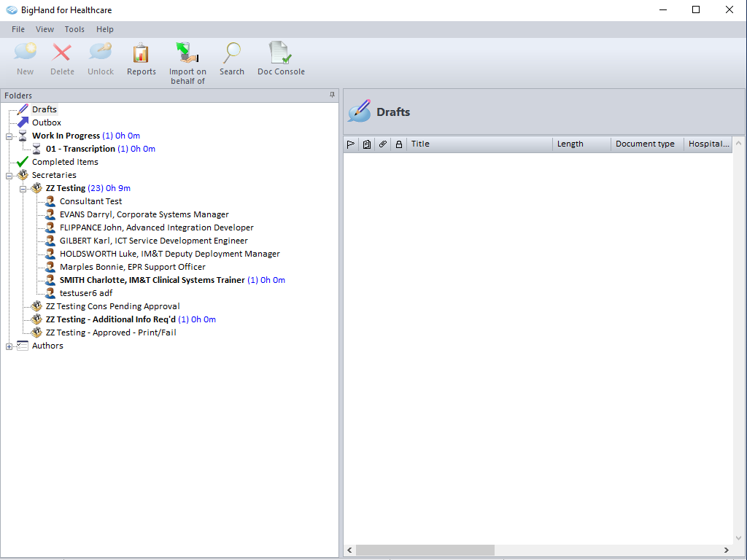The height and width of the screenshot is (560, 747).
Task: Click the vertical scrollbar down arrow
Action: point(739,539)
